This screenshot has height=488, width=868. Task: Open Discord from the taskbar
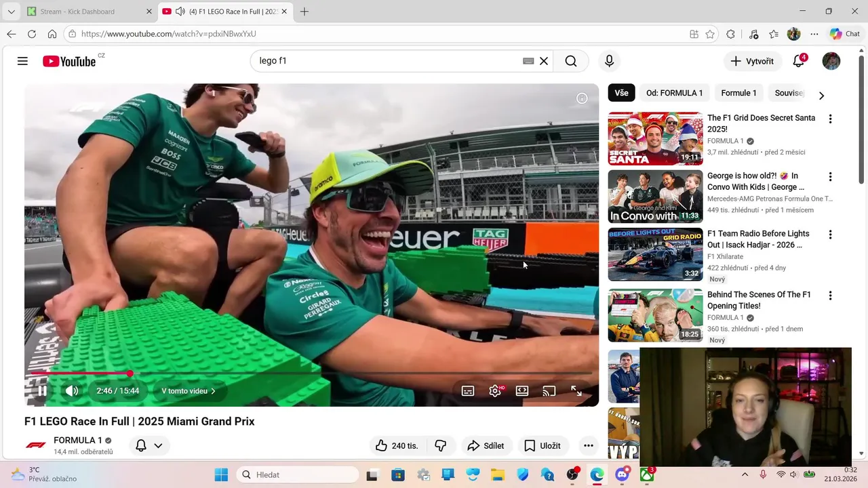click(622, 474)
